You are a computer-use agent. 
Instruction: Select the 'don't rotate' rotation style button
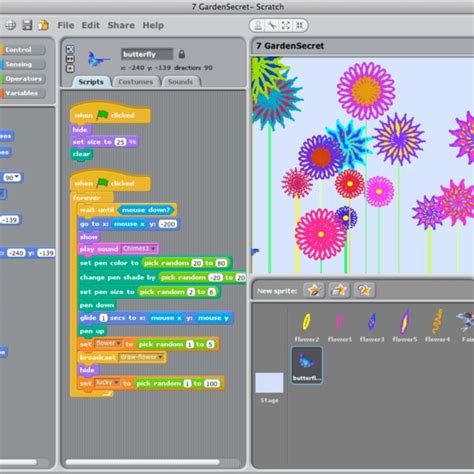70,69
